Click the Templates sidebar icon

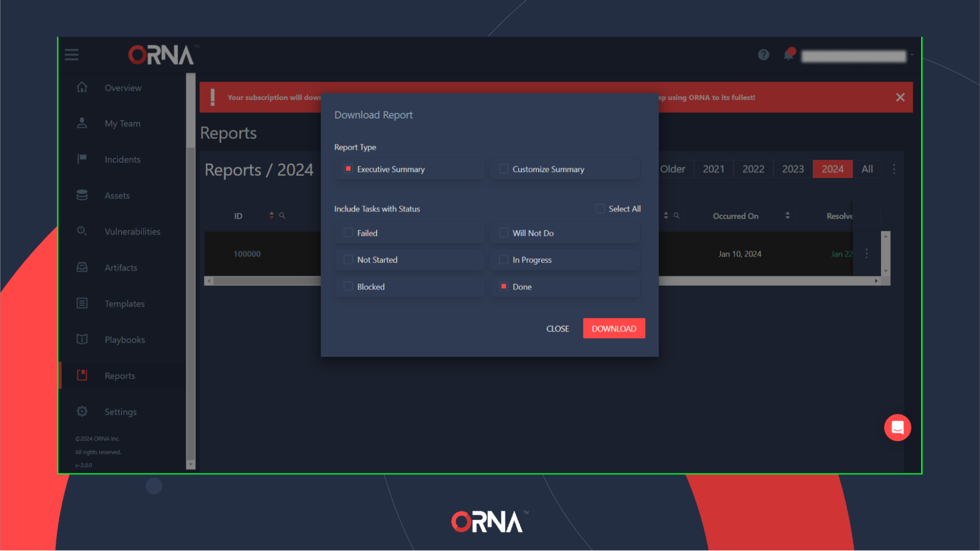pyautogui.click(x=83, y=303)
